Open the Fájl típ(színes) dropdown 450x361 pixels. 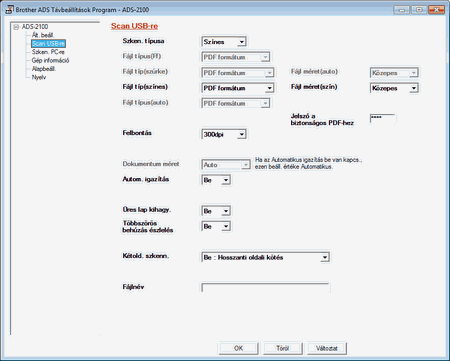point(238,88)
